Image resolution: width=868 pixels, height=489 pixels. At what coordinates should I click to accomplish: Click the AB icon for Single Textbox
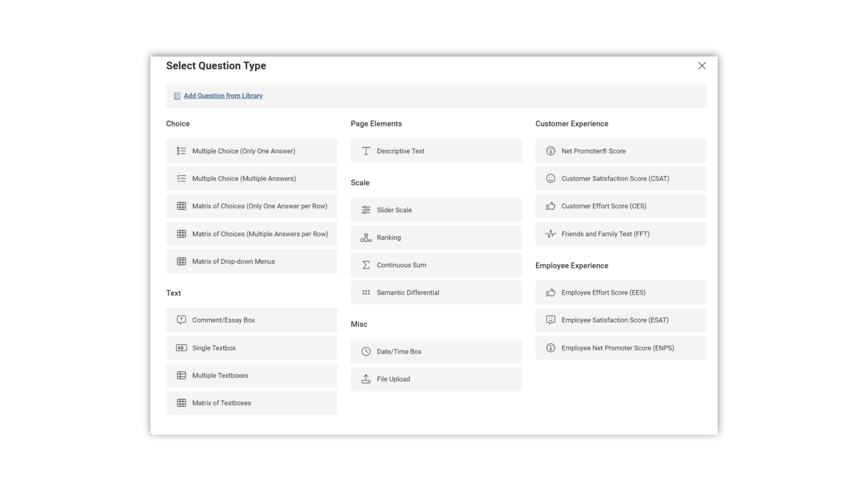tap(182, 347)
